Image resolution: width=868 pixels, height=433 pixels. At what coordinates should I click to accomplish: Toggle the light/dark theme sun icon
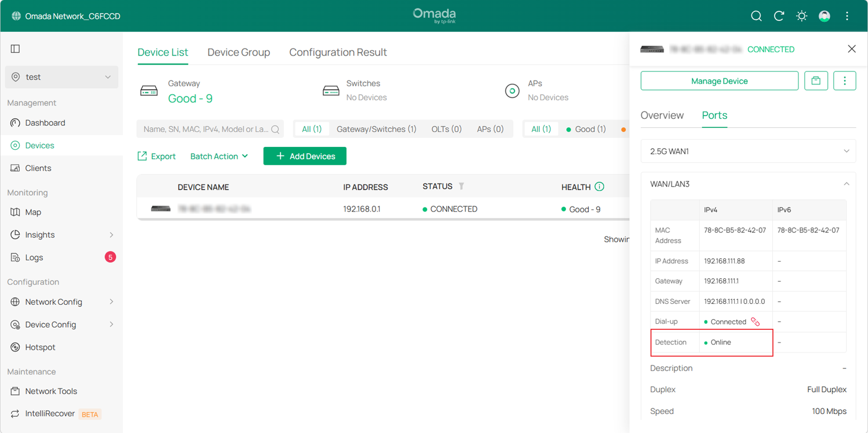coord(802,16)
